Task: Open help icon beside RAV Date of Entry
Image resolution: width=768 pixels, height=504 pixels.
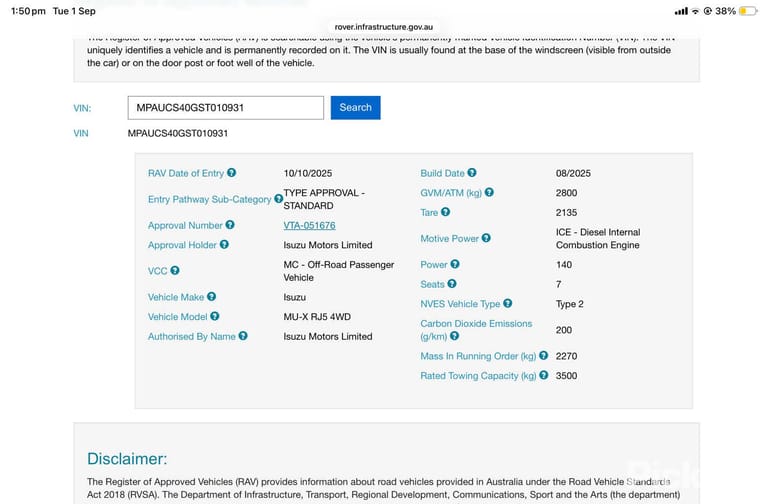Action: pos(232,172)
